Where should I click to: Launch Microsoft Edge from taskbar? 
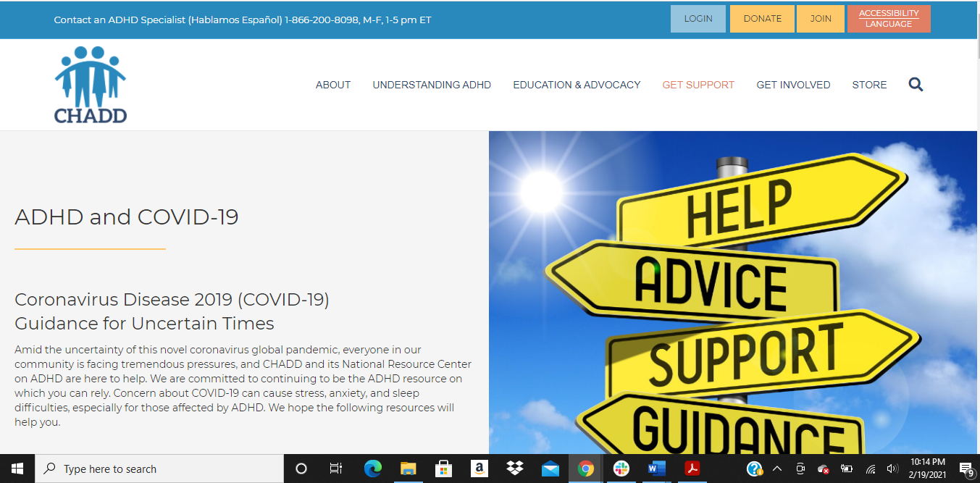pos(373,469)
